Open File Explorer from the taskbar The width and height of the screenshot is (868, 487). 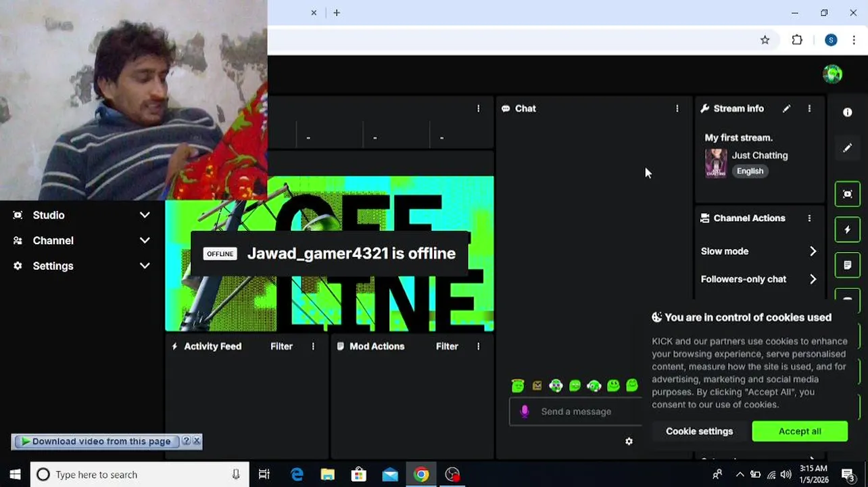tap(328, 475)
